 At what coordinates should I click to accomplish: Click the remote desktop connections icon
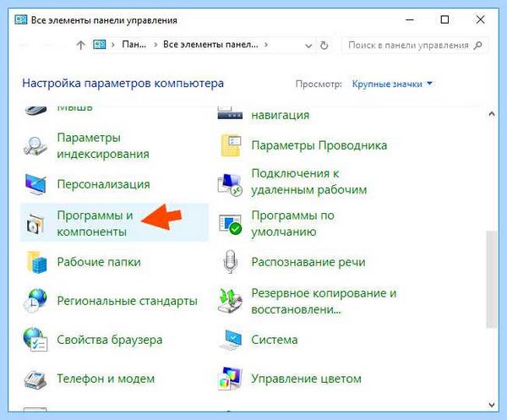[x=230, y=184]
